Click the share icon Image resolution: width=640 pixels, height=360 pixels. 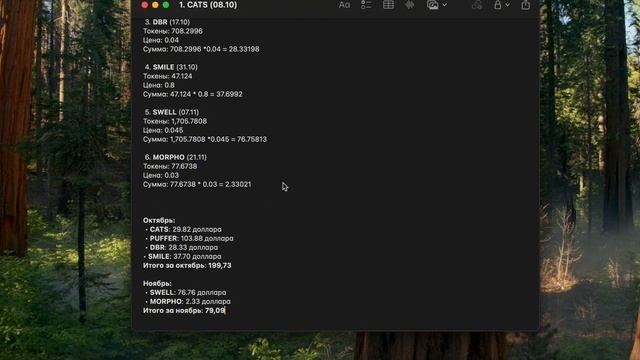[x=525, y=5]
